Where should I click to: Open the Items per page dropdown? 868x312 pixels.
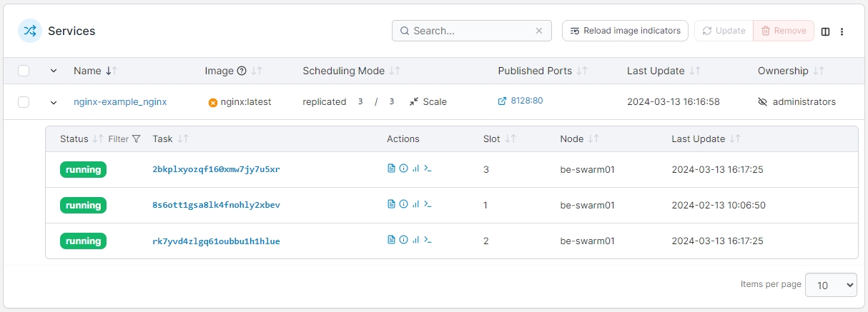coord(830,285)
